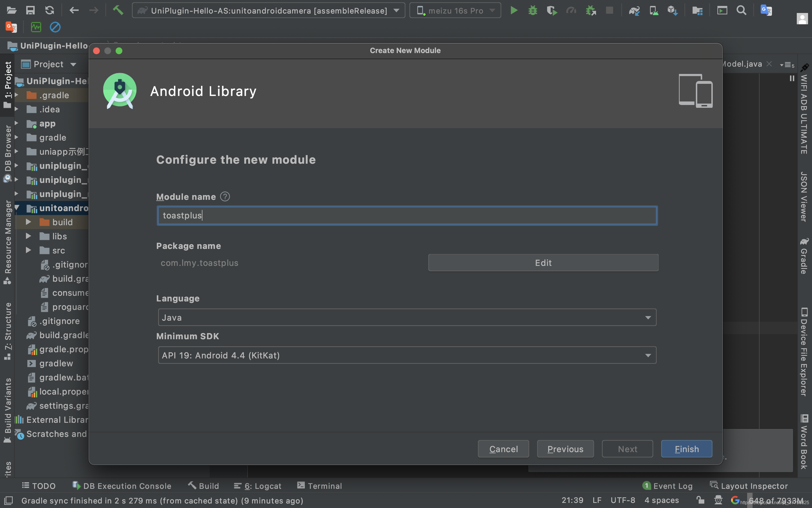Open the DB Execution Console tab
This screenshot has height=508, width=812.
[122, 486]
